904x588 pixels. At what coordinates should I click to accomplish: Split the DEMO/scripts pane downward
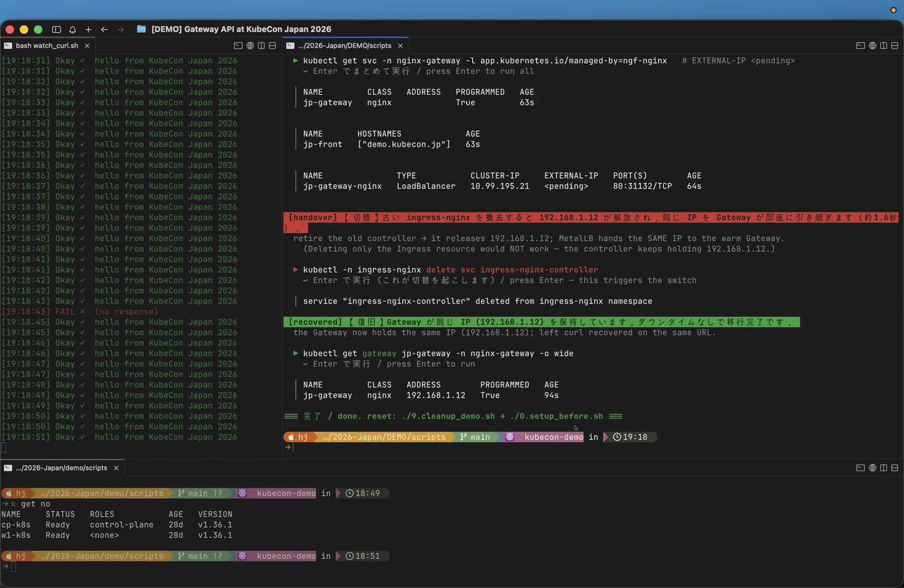[x=894, y=46]
